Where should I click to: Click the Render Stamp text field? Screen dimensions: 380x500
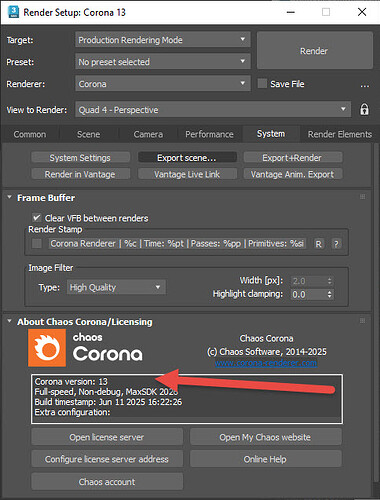point(177,244)
